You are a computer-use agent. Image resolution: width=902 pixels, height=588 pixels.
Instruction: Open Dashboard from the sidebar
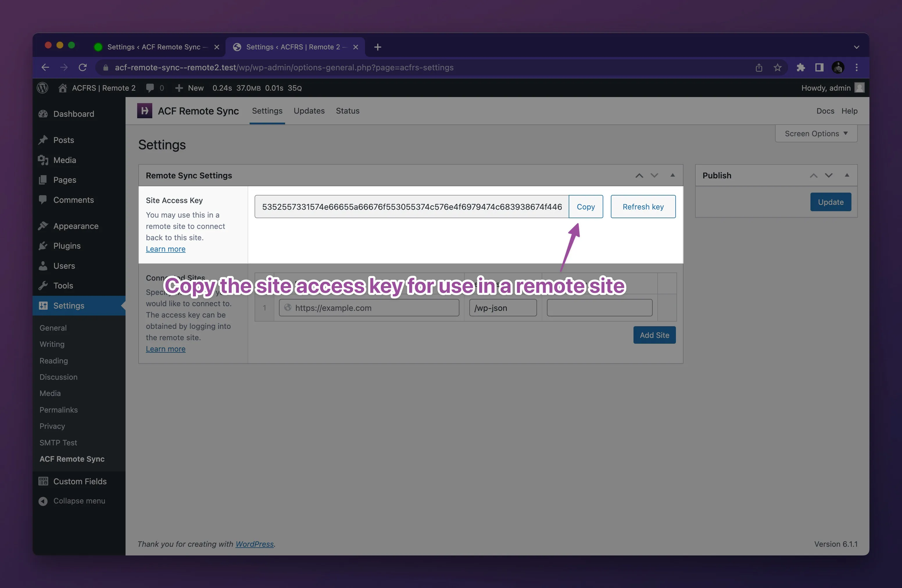point(74,114)
